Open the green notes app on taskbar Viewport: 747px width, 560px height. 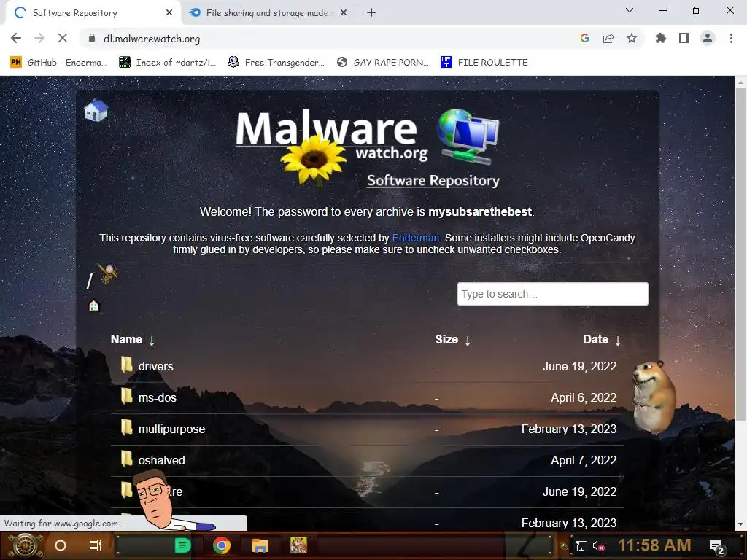[x=182, y=545]
